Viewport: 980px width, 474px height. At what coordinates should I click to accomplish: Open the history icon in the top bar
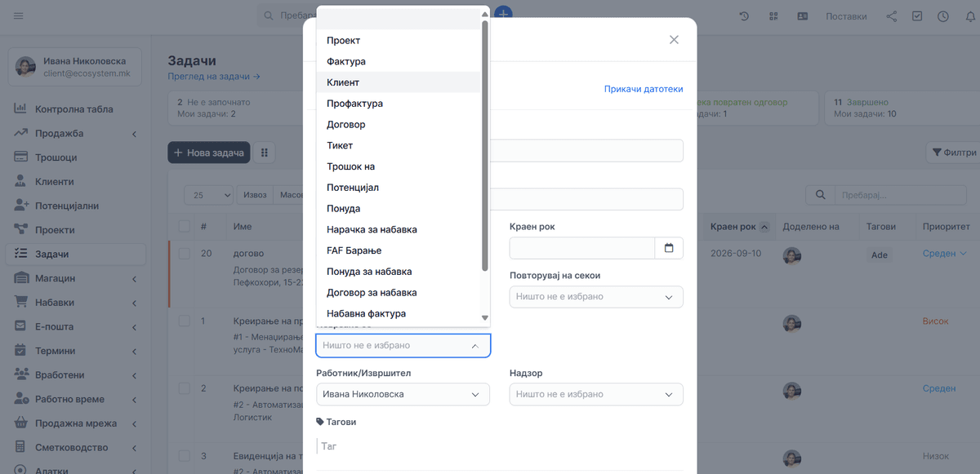(x=745, y=16)
